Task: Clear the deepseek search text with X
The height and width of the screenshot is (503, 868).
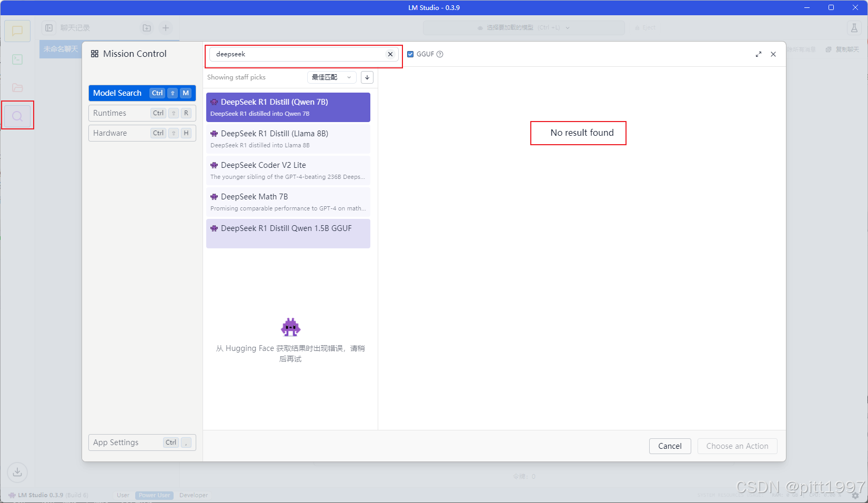Action: (390, 54)
